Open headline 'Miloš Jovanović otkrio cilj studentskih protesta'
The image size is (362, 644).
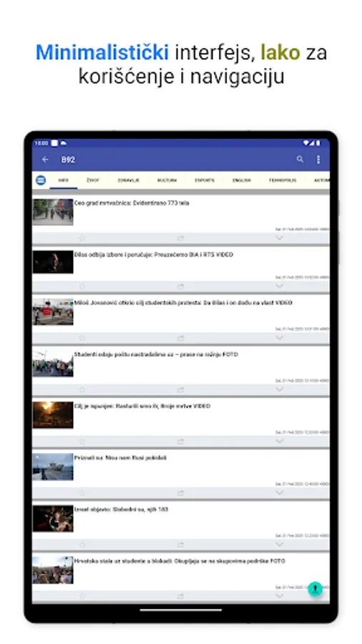tap(183, 303)
